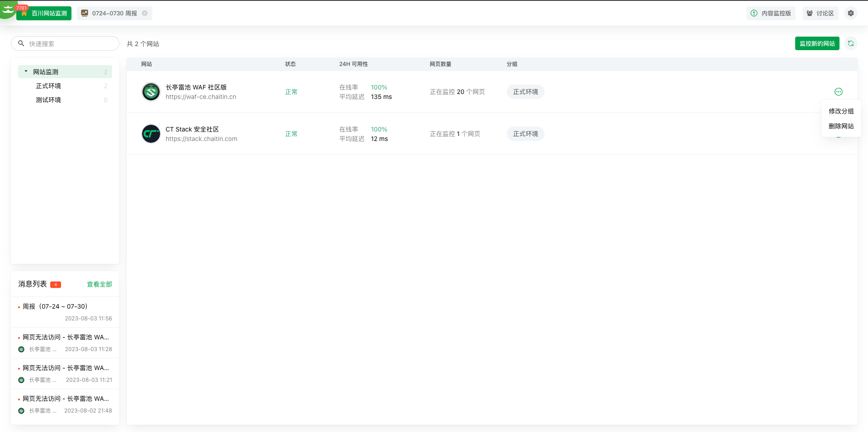Click the 网页数量 column header
Screen dimensions: 868x432
pyautogui.click(x=441, y=64)
